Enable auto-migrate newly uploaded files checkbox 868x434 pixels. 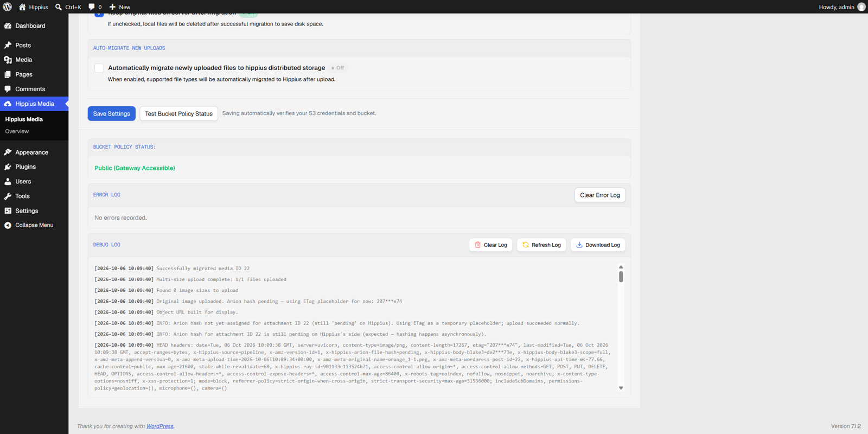click(x=99, y=68)
